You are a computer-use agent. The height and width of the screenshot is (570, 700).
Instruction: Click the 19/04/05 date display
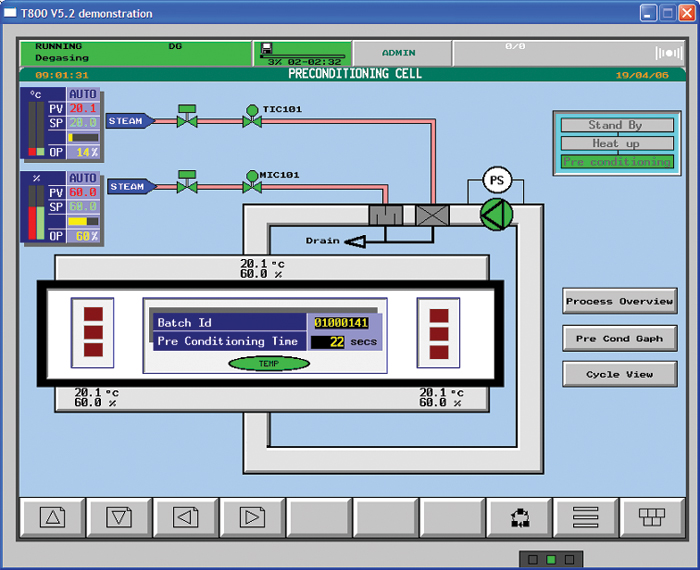tap(642, 75)
